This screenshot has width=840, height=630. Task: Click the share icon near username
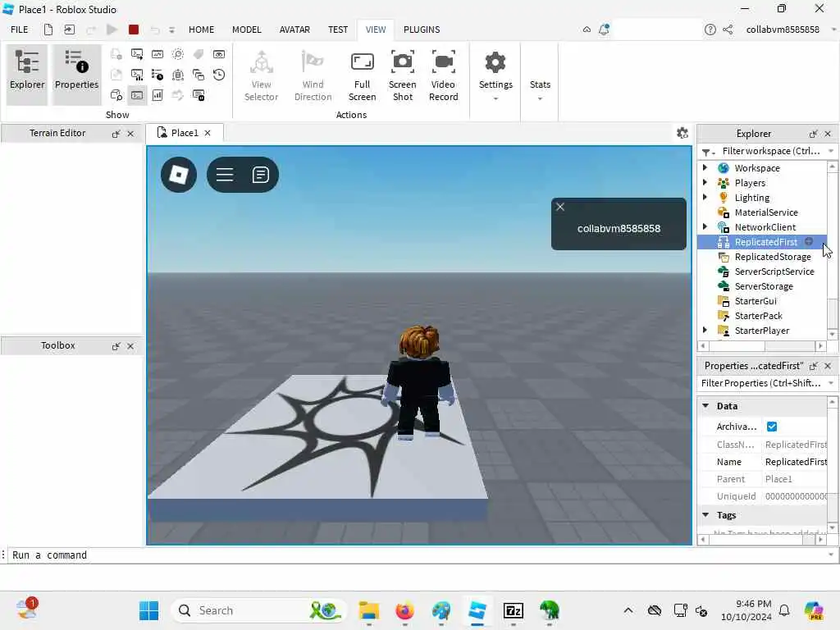click(x=728, y=30)
